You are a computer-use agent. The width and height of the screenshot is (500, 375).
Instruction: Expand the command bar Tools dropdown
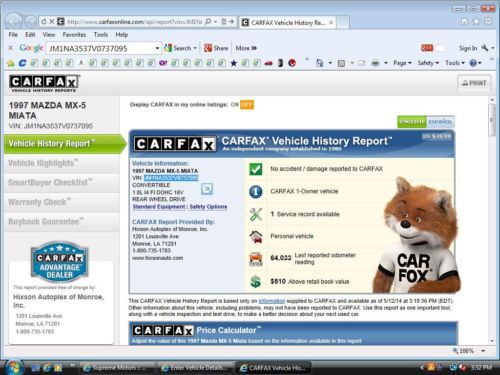coord(463,63)
